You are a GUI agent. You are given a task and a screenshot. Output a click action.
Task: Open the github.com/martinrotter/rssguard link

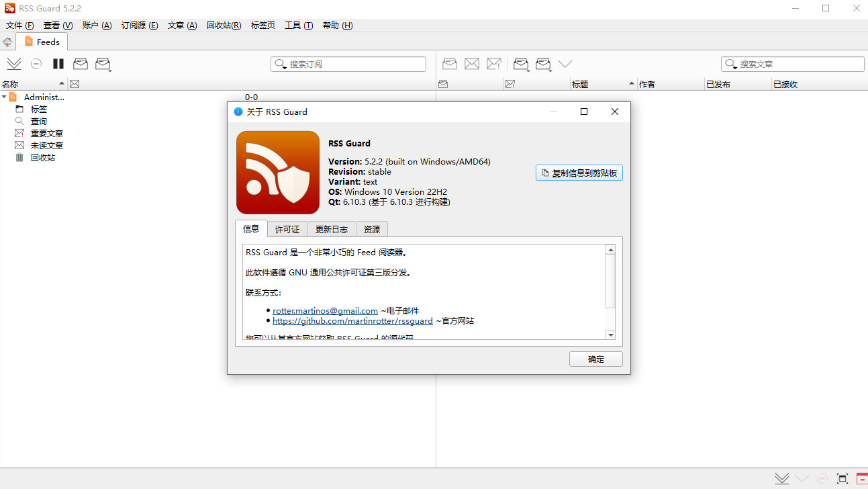click(352, 321)
